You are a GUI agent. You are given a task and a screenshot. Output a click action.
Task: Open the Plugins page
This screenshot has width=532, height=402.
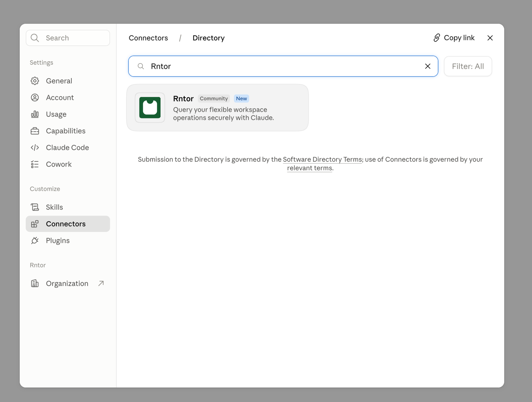coord(68,240)
